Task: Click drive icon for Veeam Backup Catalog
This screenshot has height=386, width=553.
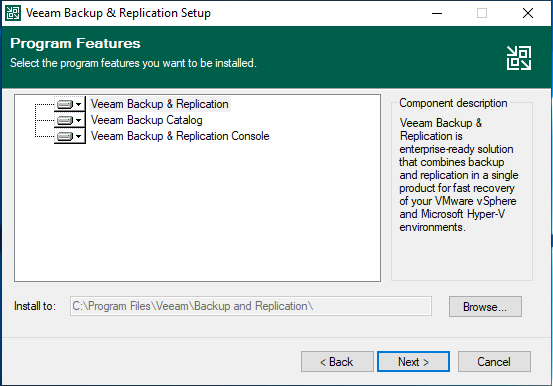Action: click(65, 120)
